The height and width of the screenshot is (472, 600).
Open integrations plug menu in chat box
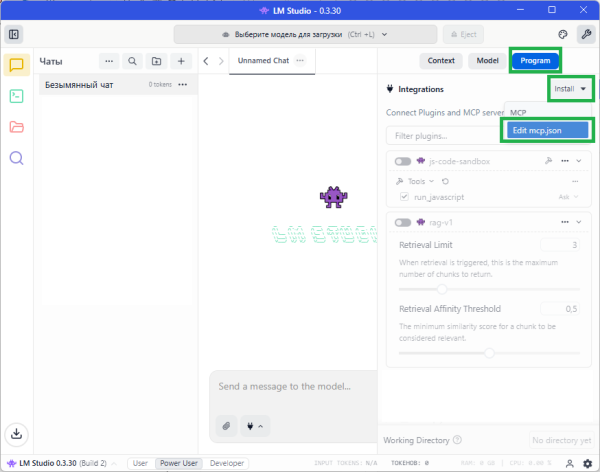255,426
